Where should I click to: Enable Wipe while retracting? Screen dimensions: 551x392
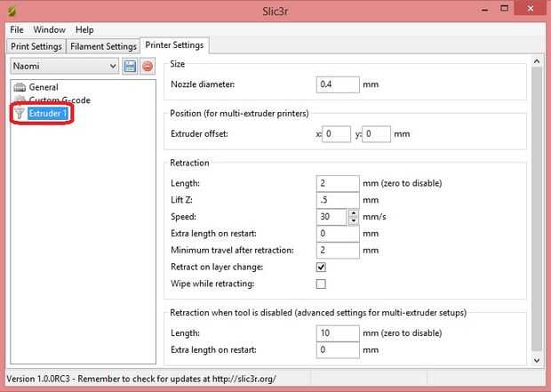(321, 284)
